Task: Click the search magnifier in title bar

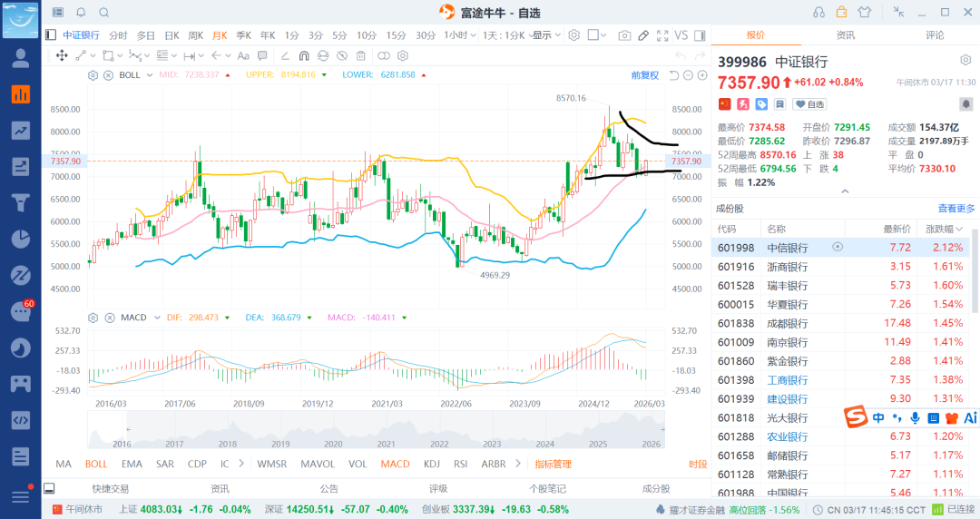Action: click(x=103, y=13)
